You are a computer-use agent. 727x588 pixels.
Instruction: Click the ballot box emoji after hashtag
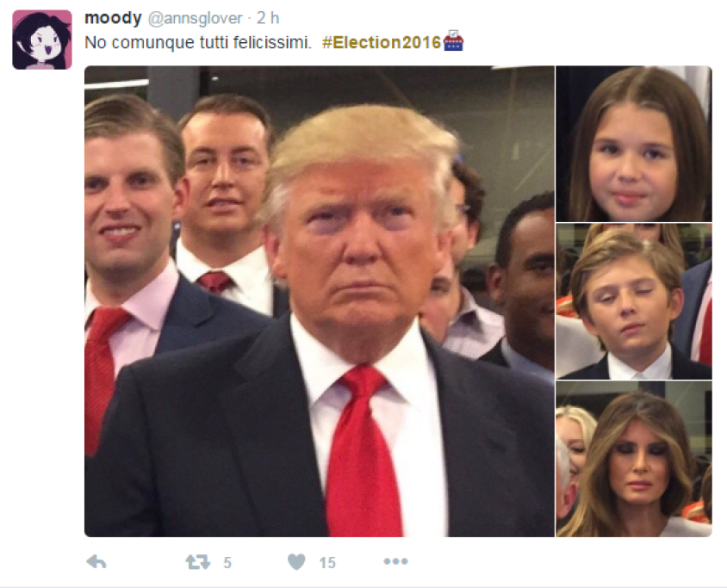coord(453,40)
